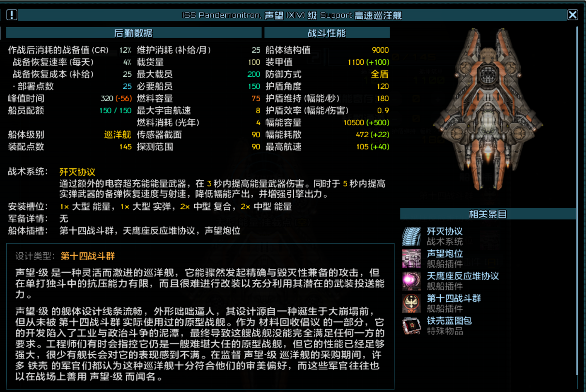The image size is (586, 392).
Task: Click the crew complement value 150 / 150
Action: click(x=116, y=110)
